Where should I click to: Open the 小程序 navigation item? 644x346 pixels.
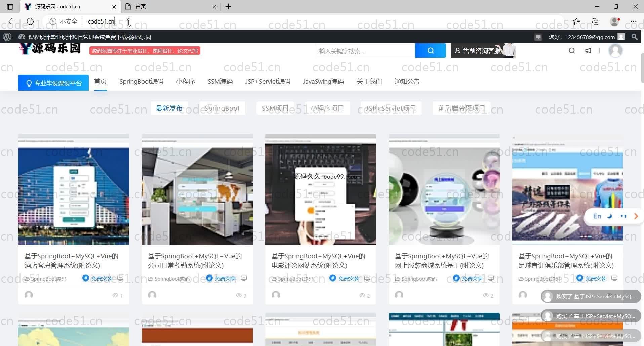[186, 81]
